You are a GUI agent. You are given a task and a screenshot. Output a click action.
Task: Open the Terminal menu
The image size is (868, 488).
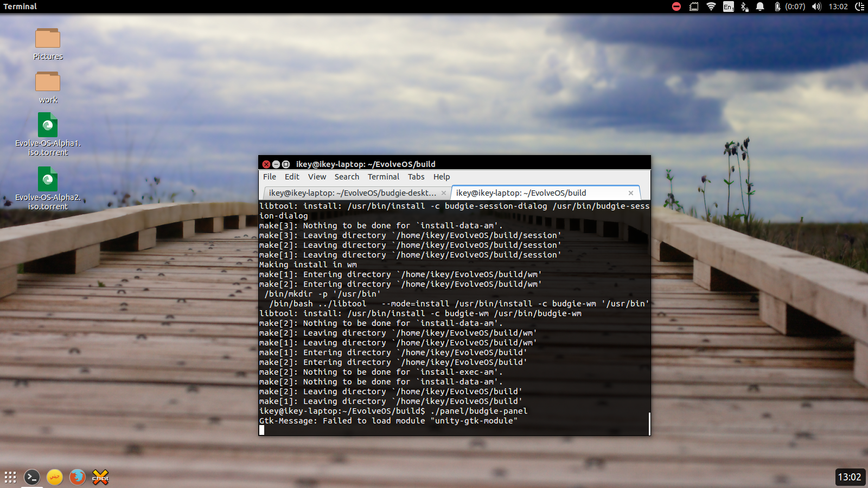pyautogui.click(x=384, y=177)
